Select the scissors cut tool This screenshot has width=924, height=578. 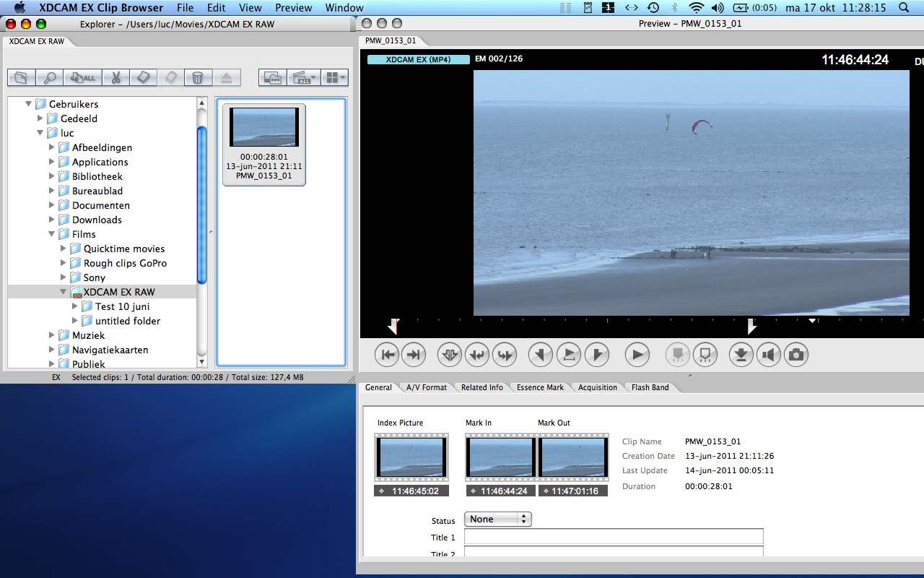pos(115,77)
